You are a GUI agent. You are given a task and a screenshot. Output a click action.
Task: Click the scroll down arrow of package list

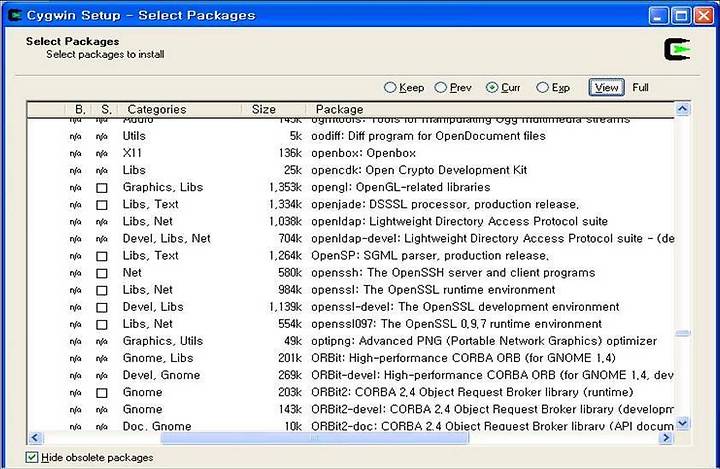click(x=682, y=423)
